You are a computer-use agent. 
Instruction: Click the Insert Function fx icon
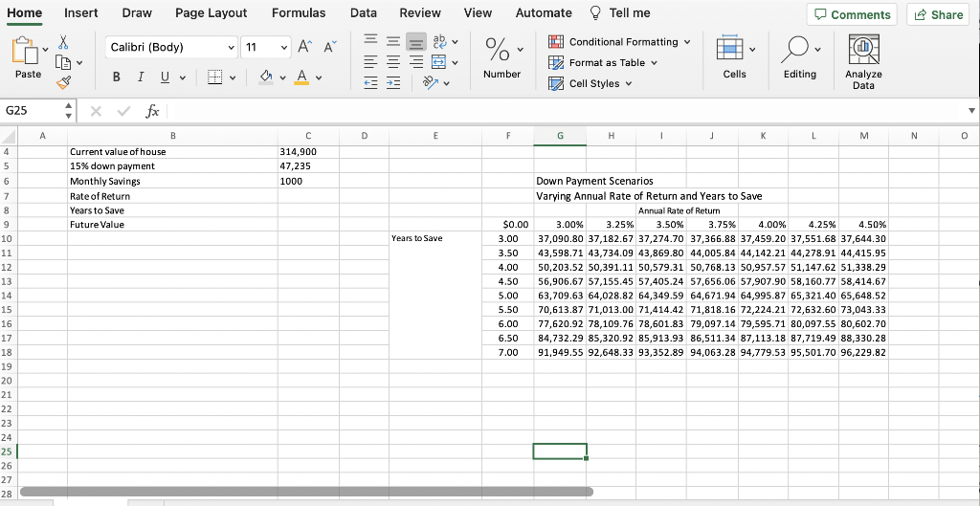(152, 111)
